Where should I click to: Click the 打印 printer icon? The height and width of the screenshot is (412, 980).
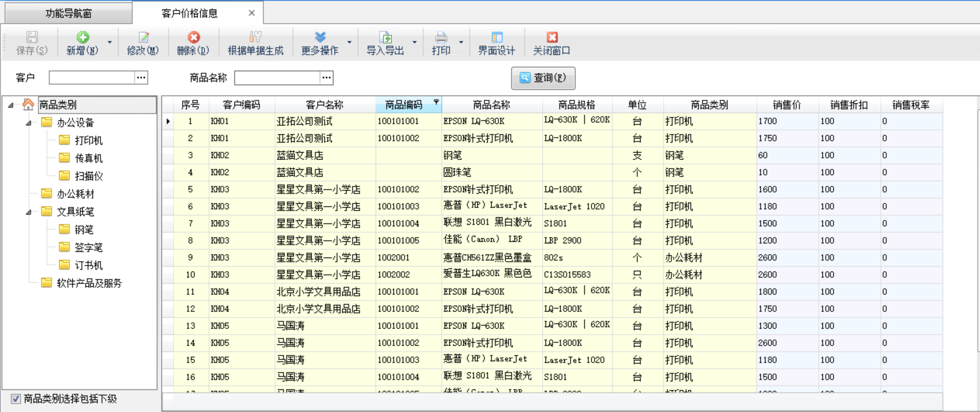pyautogui.click(x=441, y=37)
